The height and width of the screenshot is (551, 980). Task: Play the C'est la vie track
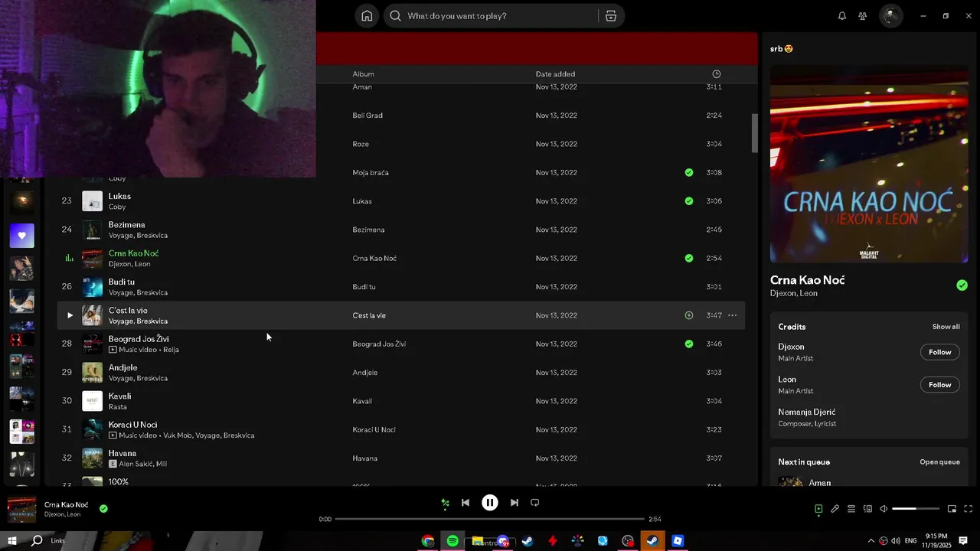tap(70, 315)
